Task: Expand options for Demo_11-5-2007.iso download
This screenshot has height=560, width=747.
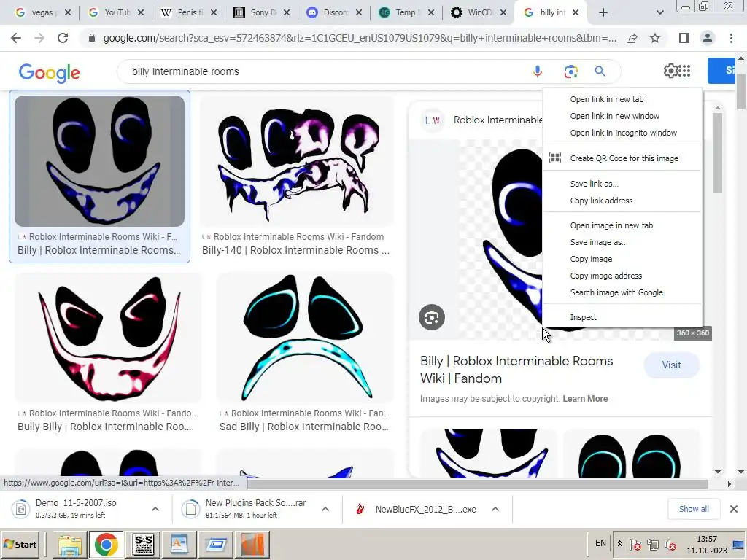Action: pyautogui.click(x=155, y=509)
